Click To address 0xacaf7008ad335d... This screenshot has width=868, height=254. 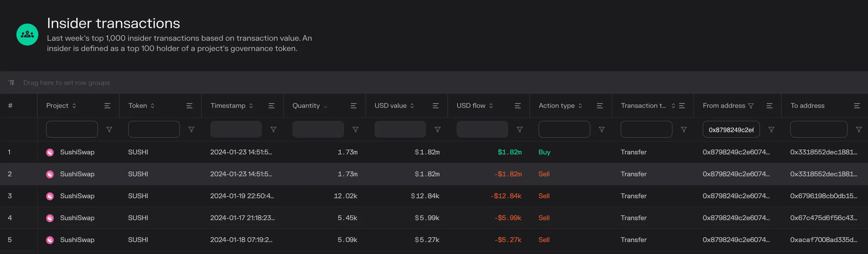tap(823, 240)
